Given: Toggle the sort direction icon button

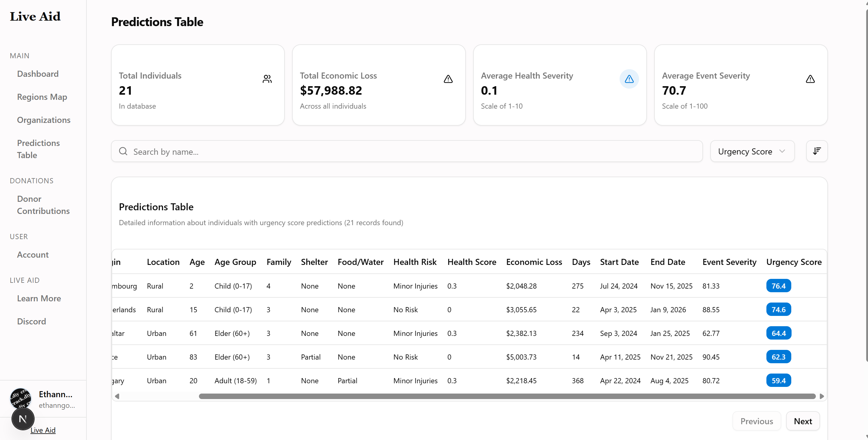Looking at the screenshot, I should [816, 151].
